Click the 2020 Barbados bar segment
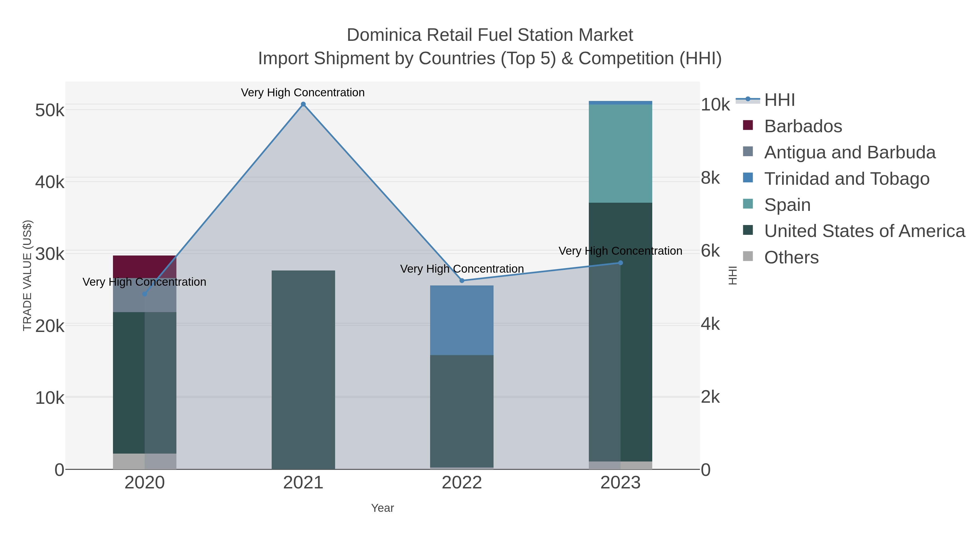980x551 pixels. click(x=145, y=267)
